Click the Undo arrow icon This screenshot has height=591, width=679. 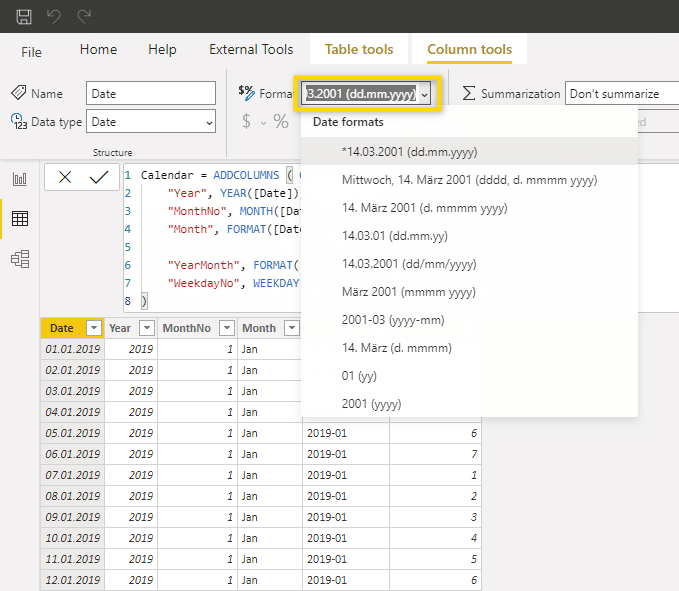pos(54,16)
